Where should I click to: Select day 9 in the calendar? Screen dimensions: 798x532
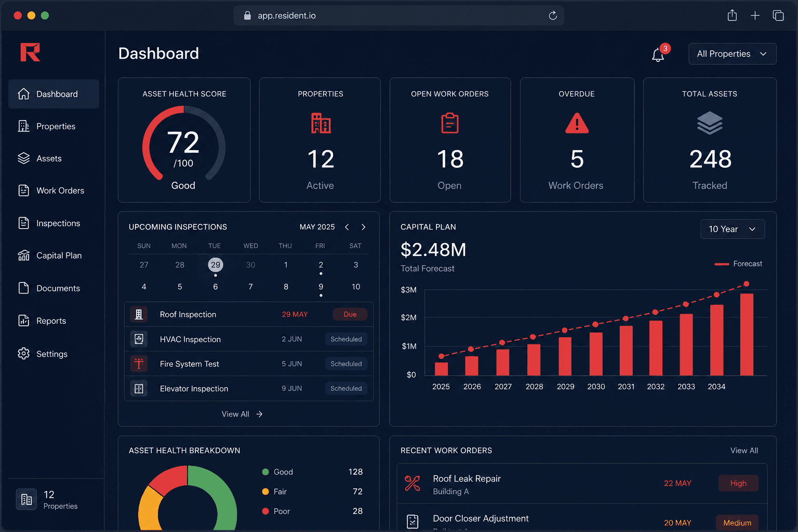click(x=321, y=287)
